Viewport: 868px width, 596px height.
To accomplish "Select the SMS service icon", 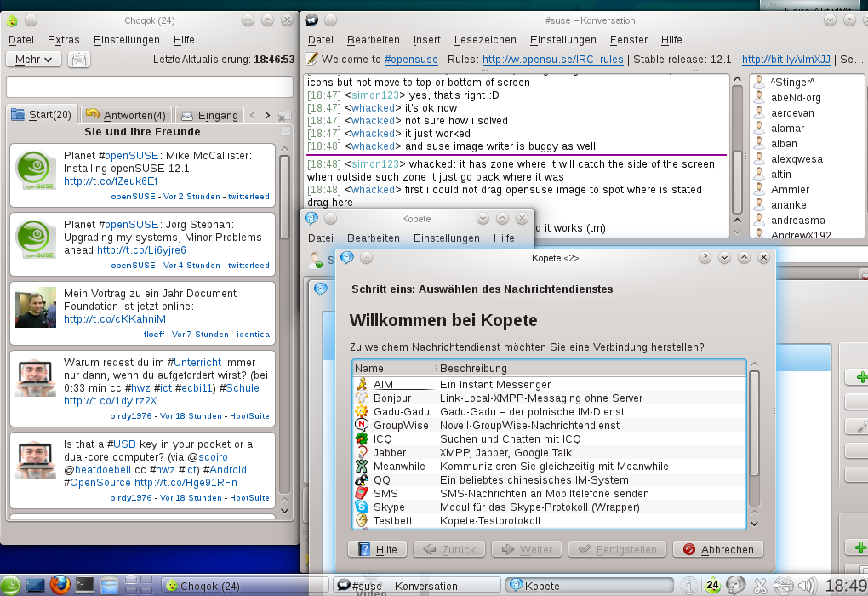I will tap(362, 493).
